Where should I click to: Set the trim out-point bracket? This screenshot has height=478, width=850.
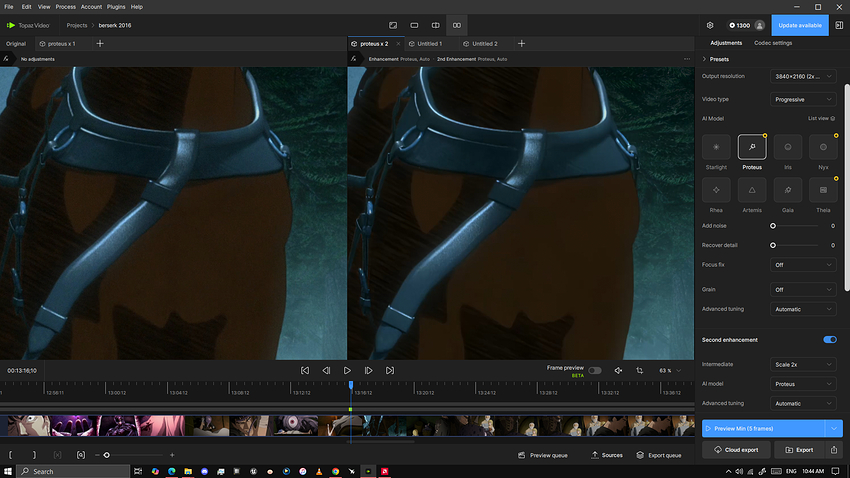[34, 455]
